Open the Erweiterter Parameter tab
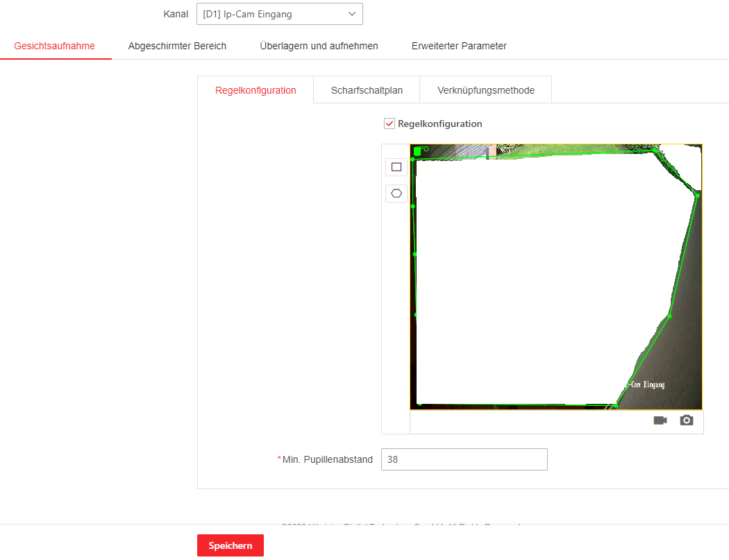Screen dimensions: 729x560 (459, 46)
